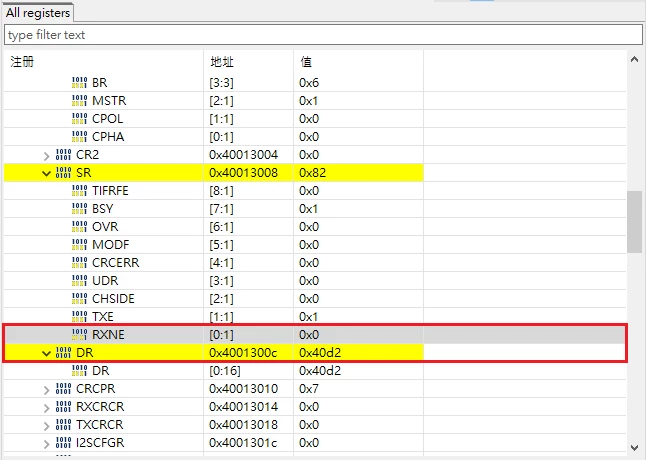Screen dimensions: 646x460
Task: Click the RXNE bitfield icon
Action: coord(80,334)
